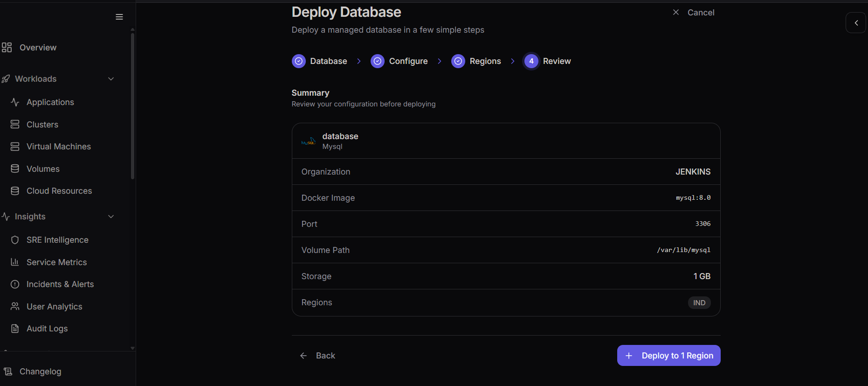Image resolution: width=868 pixels, height=386 pixels.
Task: Cancel the database deployment
Action: (x=693, y=13)
